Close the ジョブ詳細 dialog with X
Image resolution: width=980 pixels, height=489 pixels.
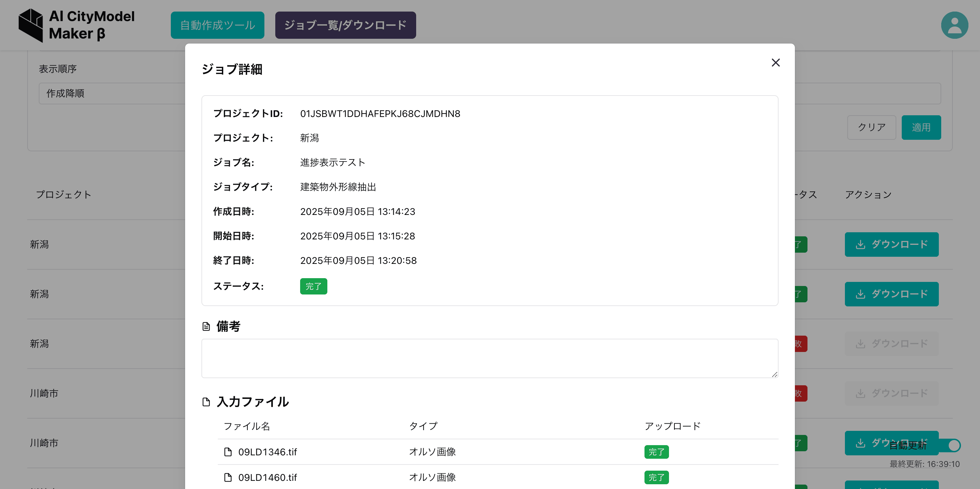(775, 63)
